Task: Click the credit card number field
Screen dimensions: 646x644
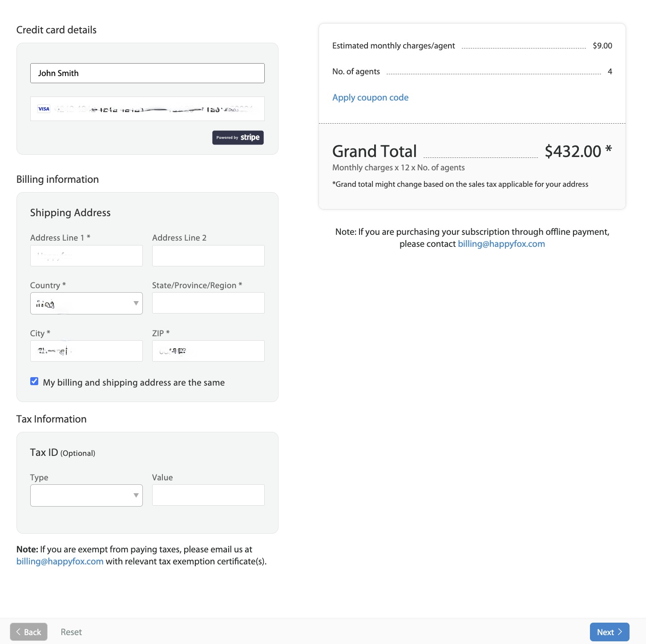Action: pyautogui.click(x=147, y=109)
